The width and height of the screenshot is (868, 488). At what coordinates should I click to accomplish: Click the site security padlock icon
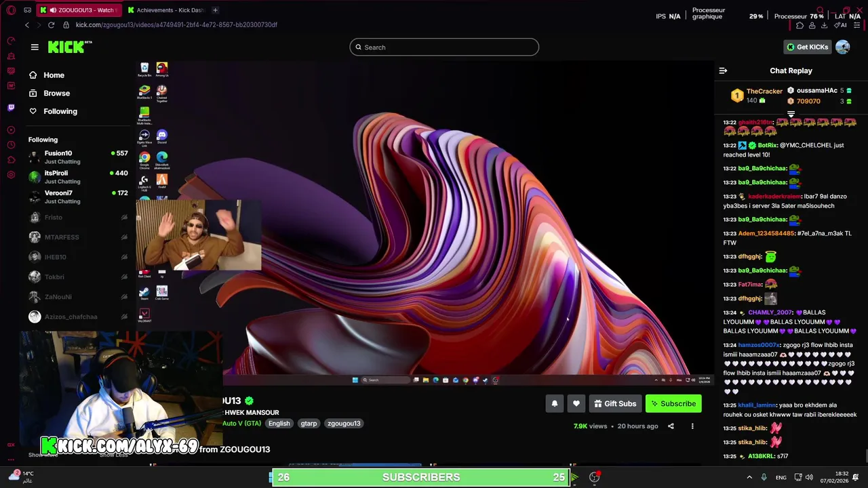[x=66, y=24]
